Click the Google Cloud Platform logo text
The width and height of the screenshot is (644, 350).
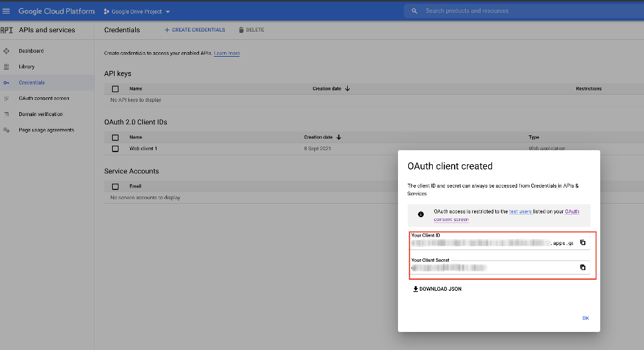pos(57,11)
